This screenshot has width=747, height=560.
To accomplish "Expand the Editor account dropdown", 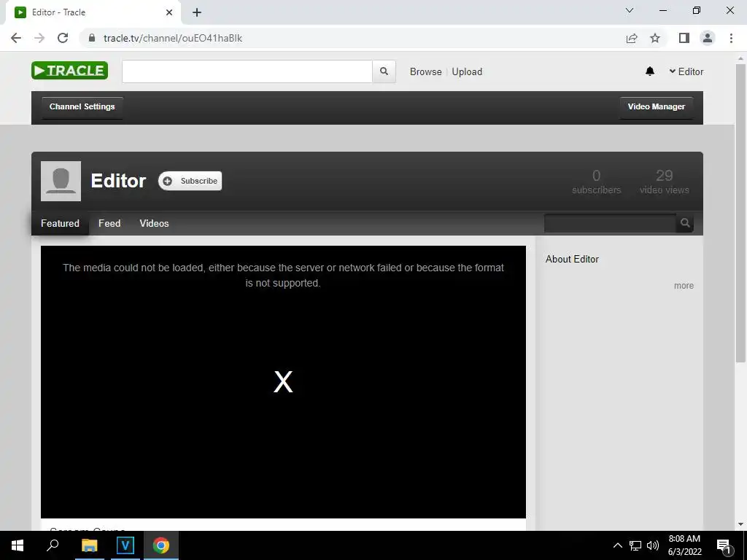I will pos(686,71).
